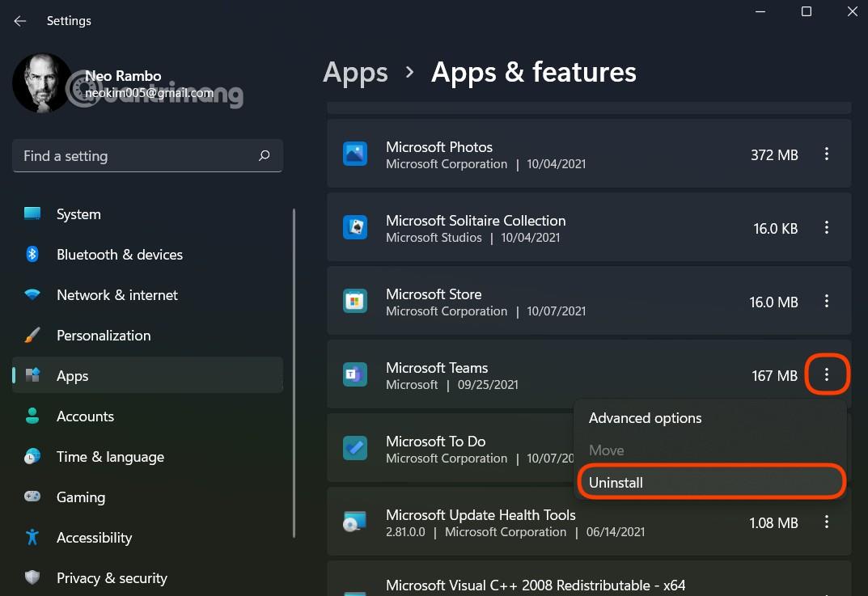Screen dimensions: 868x596
Task: Open more options for Microsoft Update Health Tools
Action: (x=827, y=522)
